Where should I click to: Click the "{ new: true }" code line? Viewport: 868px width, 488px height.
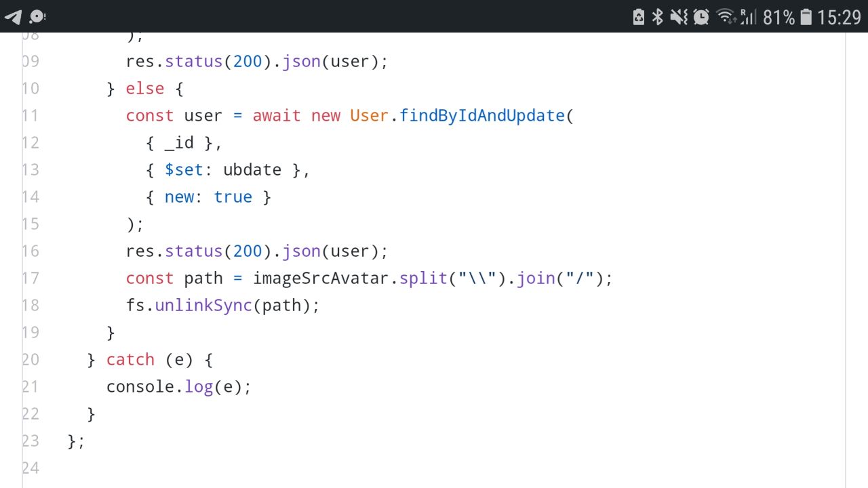point(208,197)
